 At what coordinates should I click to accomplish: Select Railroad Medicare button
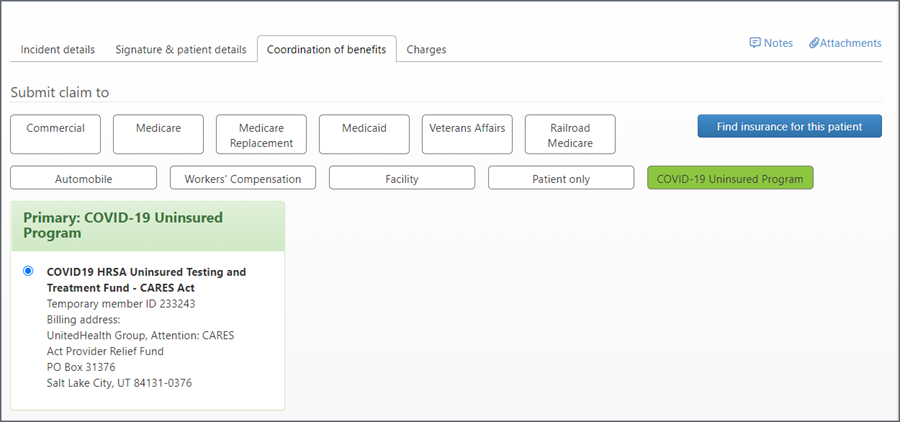[570, 134]
